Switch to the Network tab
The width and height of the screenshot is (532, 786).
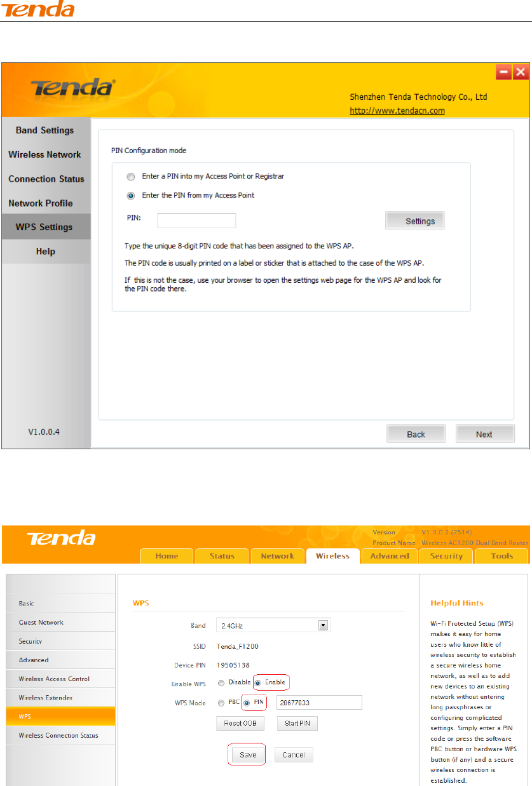click(278, 555)
